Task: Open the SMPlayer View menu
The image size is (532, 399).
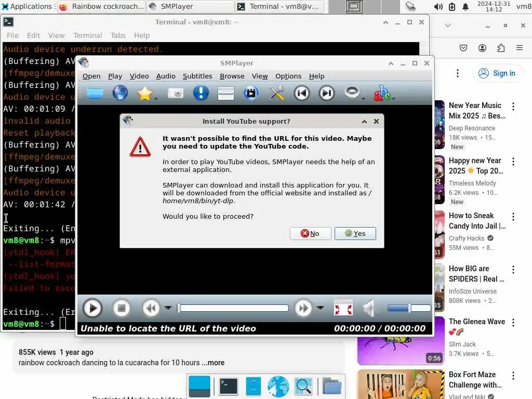Action: pos(260,76)
